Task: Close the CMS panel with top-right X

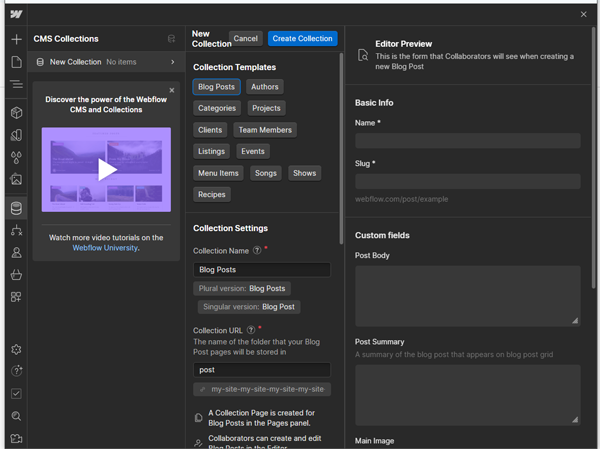Action: click(x=584, y=14)
